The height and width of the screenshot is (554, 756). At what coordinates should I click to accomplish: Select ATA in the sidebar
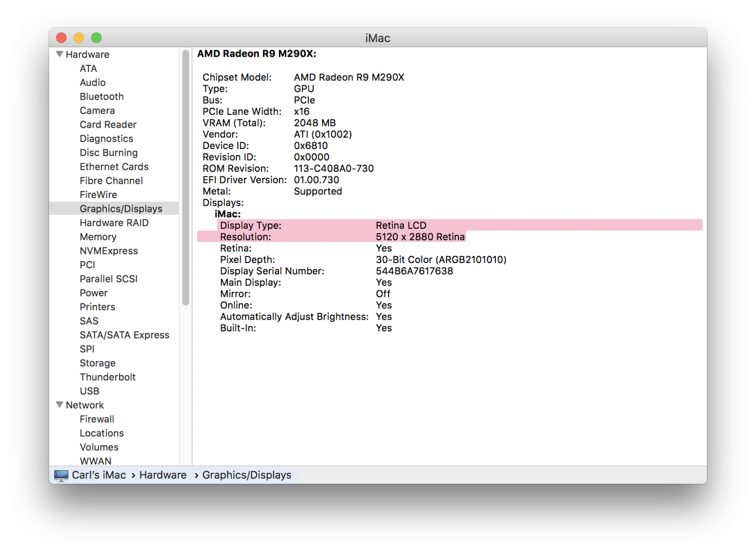tap(88, 69)
